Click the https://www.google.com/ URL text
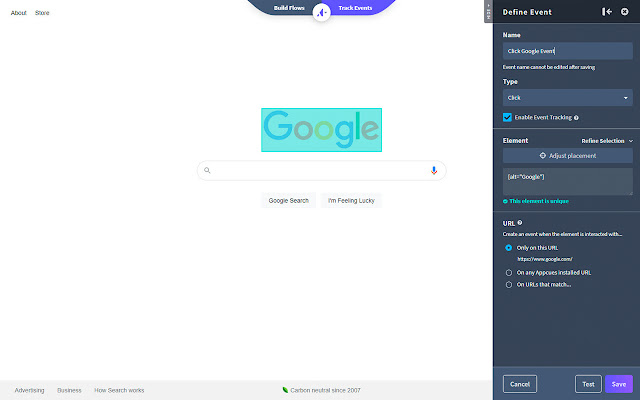Screen dimensions: 640x400 (x=544, y=259)
